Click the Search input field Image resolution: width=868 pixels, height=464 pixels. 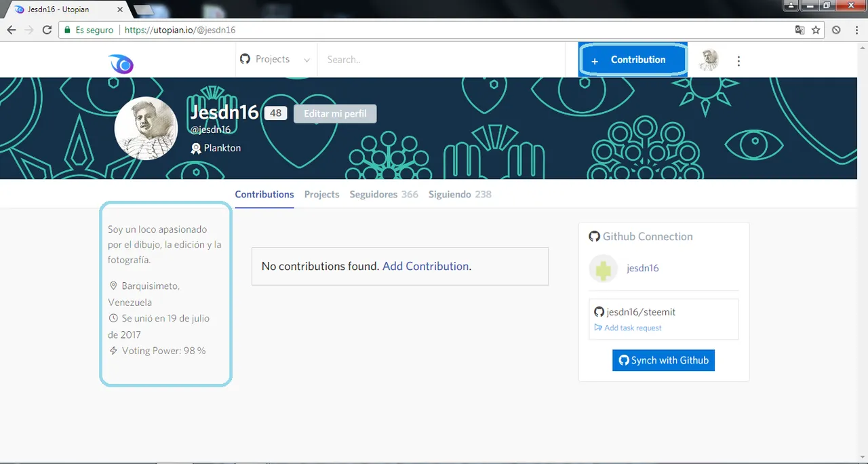[x=441, y=60]
